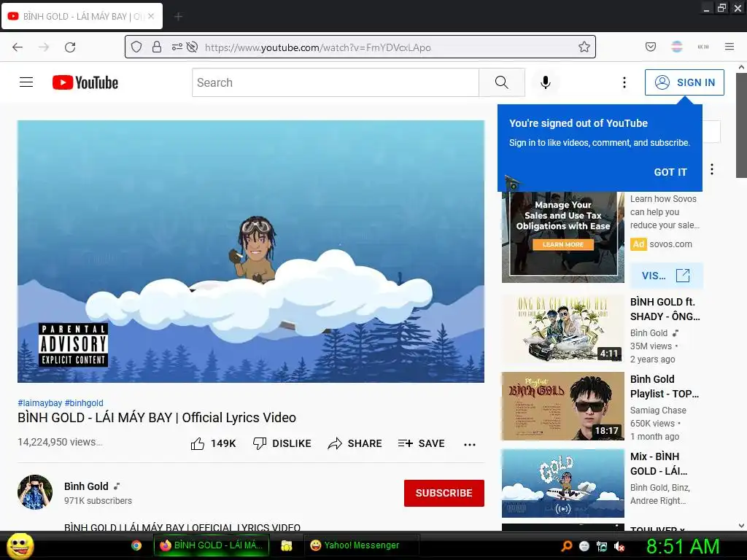This screenshot has height=560, width=747.
Task: Click the Mix - BÌNH GOLD - LÁI title
Action: pyautogui.click(x=659, y=464)
